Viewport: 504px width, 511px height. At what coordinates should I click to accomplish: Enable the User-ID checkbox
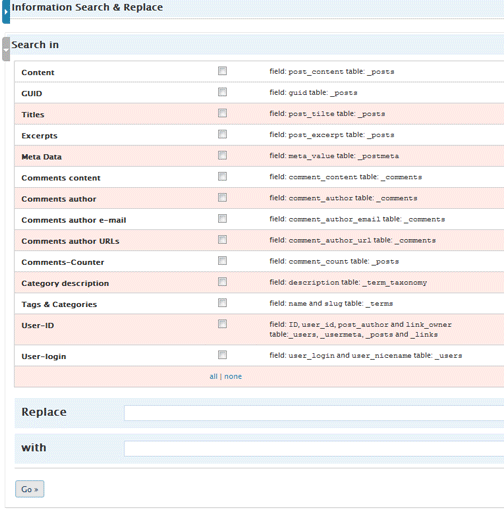(222, 324)
